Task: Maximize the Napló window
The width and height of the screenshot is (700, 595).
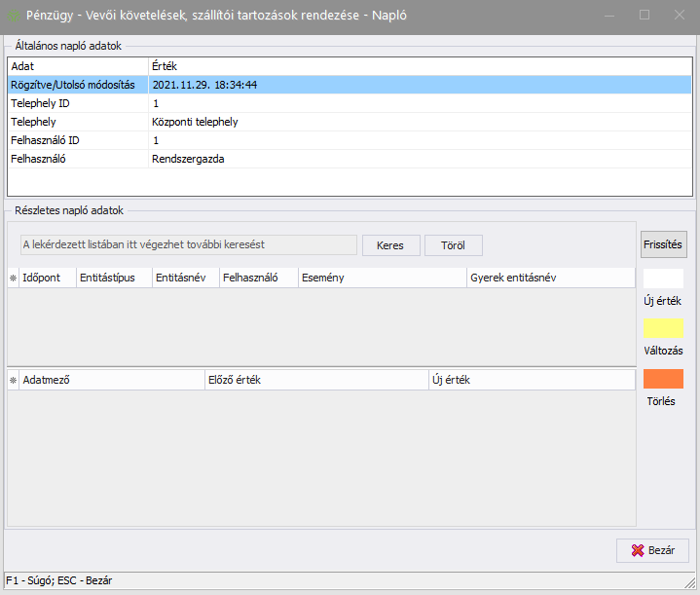Action: tap(644, 15)
